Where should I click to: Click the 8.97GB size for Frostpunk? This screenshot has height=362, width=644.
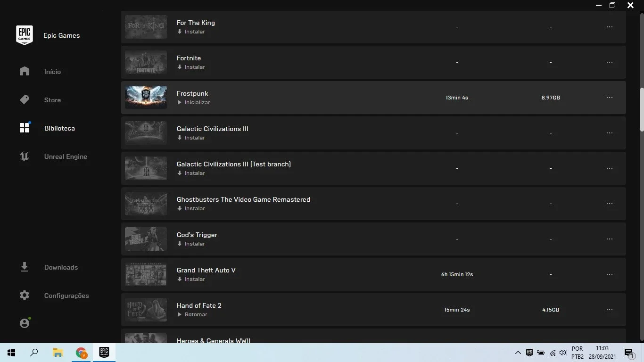tap(551, 98)
